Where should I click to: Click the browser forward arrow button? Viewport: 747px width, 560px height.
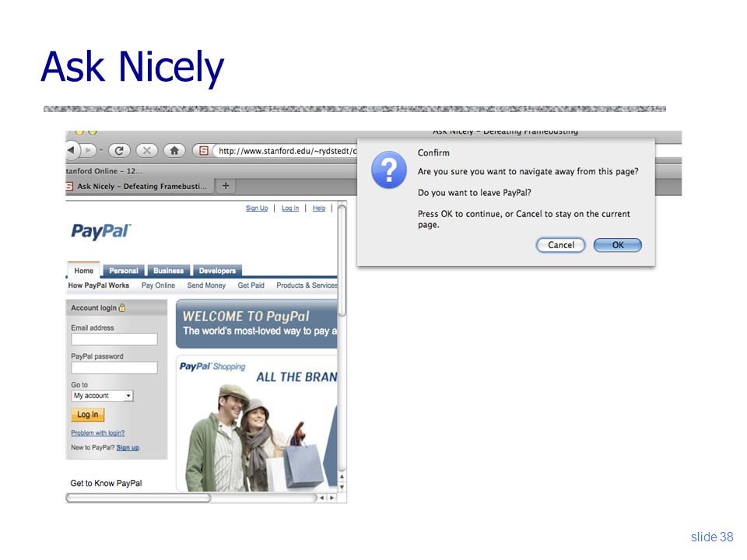pyautogui.click(x=89, y=150)
